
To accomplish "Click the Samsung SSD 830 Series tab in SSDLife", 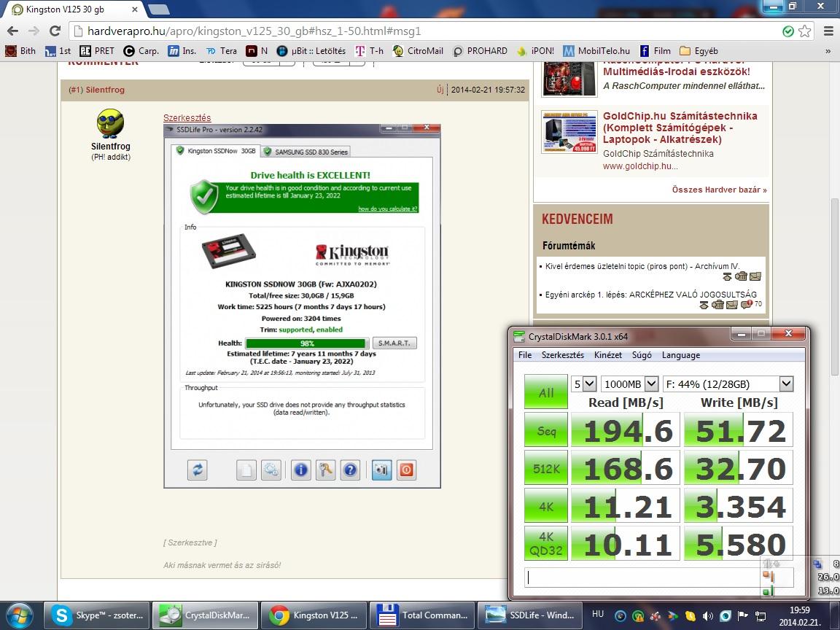I will pyautogui.click(x=306, y=152).
